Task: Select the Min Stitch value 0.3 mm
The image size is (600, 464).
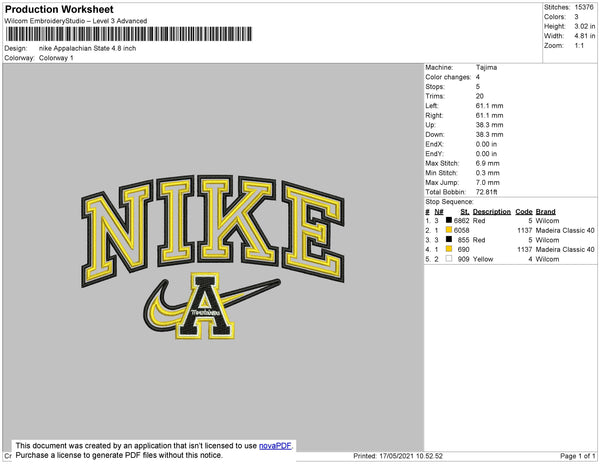Action: coord(488,173)
